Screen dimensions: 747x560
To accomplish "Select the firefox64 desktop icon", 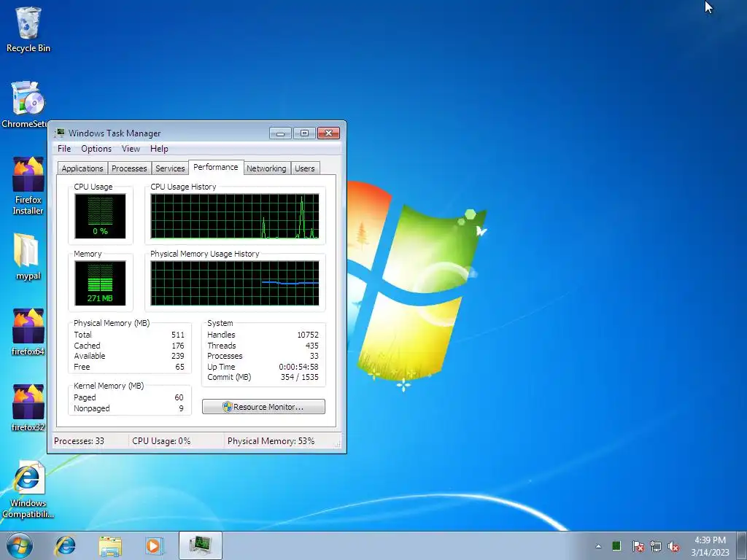I will coord(28,332).
